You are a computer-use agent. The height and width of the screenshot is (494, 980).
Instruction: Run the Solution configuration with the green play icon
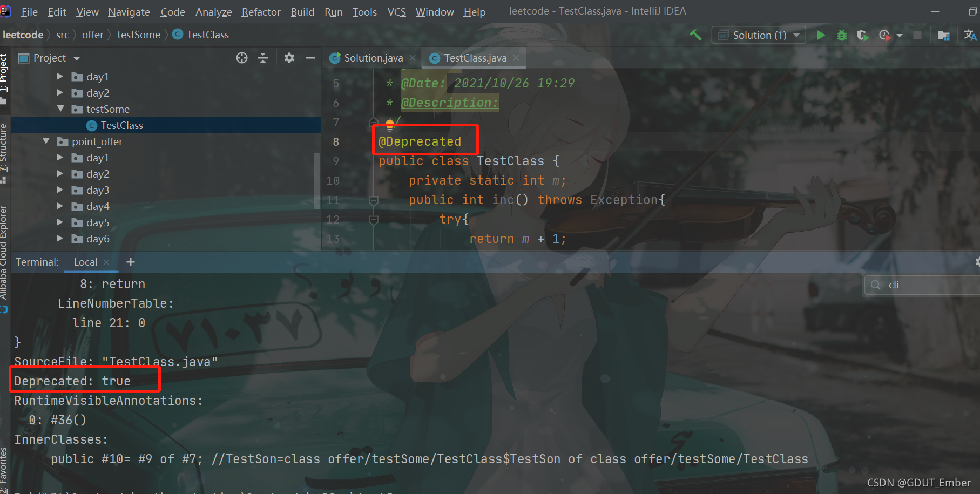[x=821, y=35]
